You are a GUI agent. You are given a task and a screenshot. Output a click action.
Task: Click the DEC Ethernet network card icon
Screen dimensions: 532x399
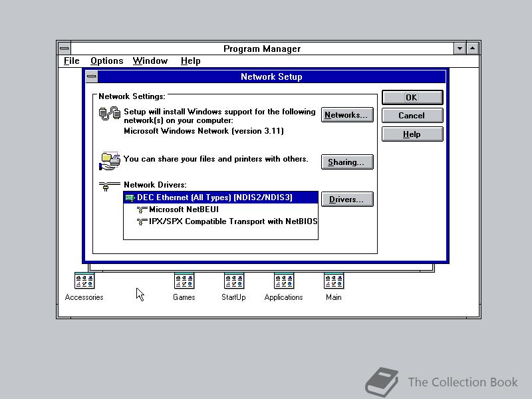tap(130, 198)
